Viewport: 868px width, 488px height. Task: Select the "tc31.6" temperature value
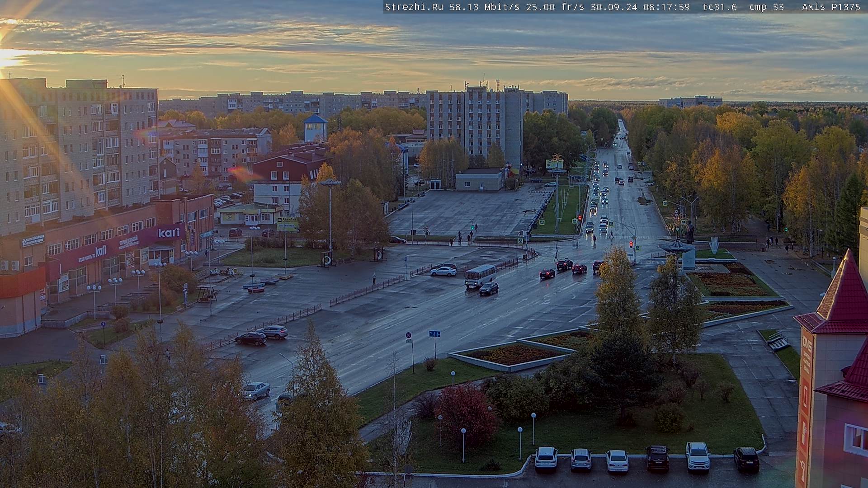click(x=720, y=7)
